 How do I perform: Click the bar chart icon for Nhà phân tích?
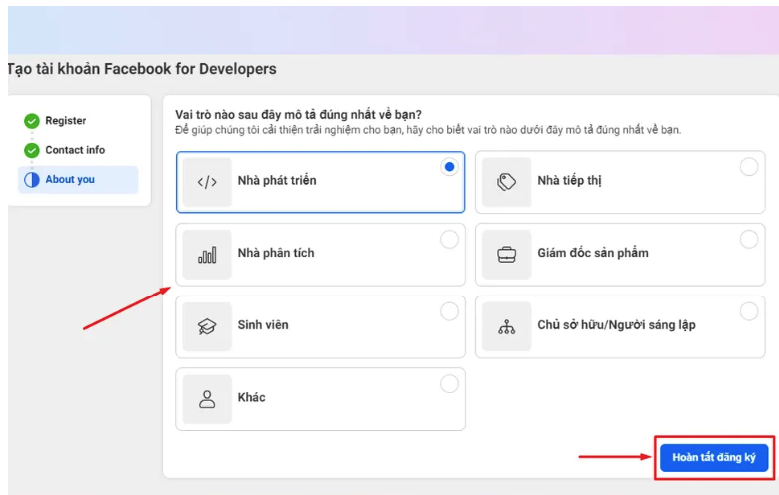[207, 254]
